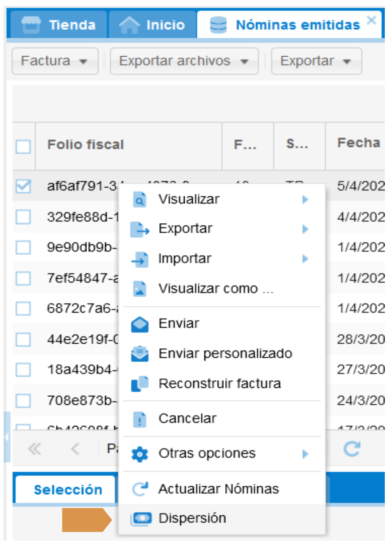Close the Nóminas emitidas tab

point(371,20)
